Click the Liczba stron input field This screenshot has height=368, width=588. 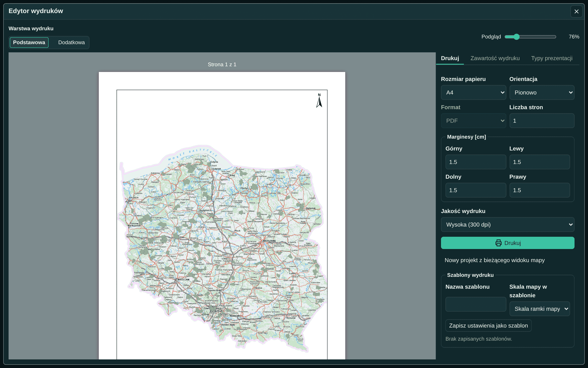542,121
